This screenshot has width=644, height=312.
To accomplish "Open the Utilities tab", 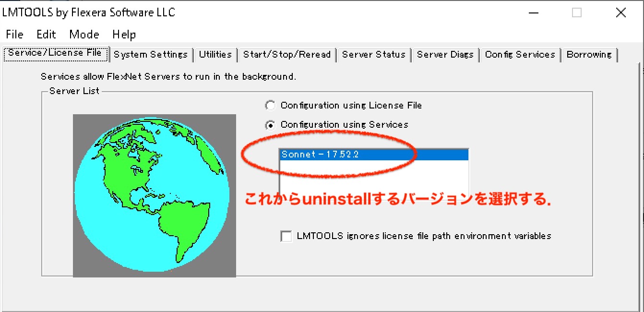I will [x=215, y=55].
